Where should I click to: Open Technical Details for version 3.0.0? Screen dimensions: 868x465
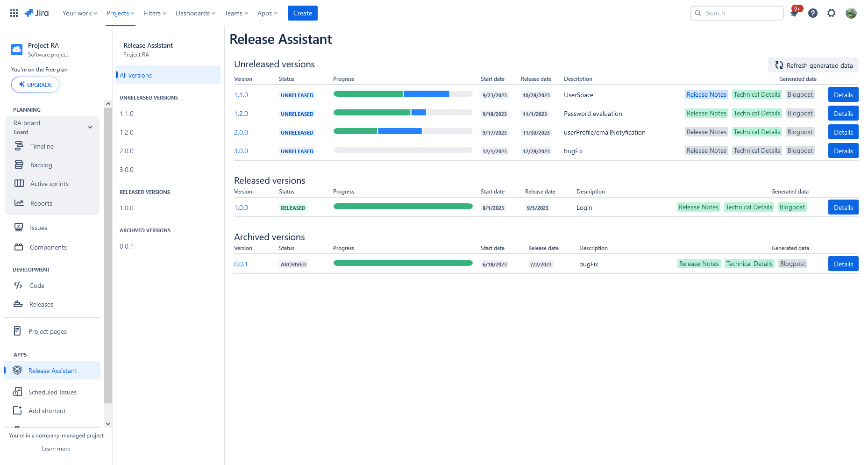tap(757, 150)
